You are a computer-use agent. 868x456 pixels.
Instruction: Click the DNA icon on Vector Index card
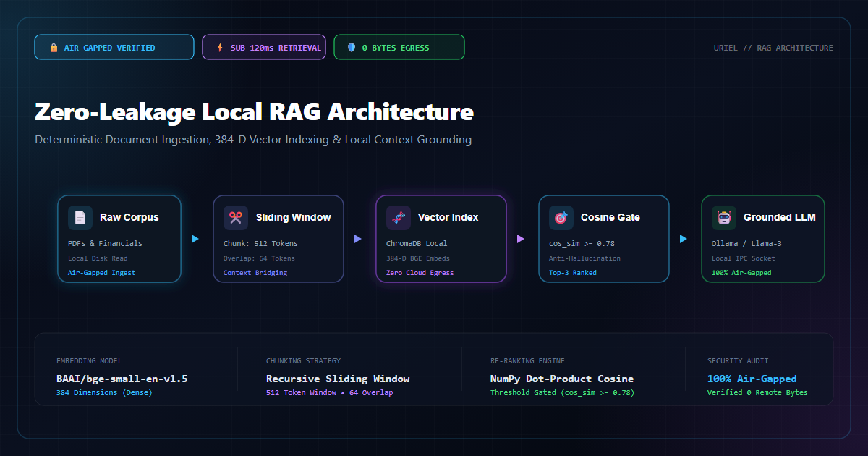(x=399, y=217)
